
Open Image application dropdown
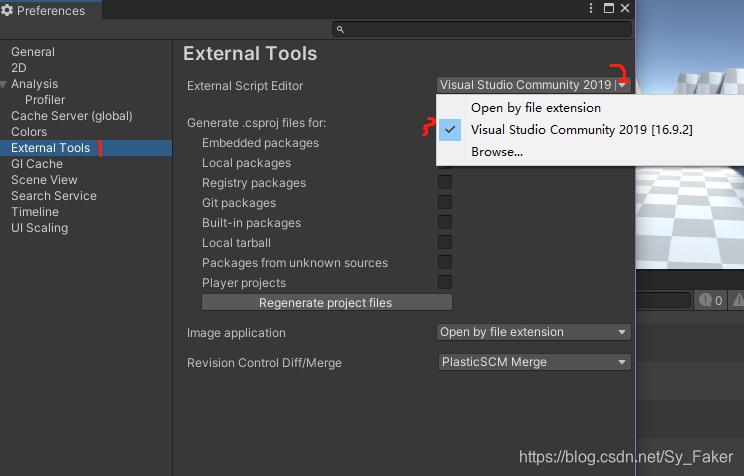tap(533, 332)
